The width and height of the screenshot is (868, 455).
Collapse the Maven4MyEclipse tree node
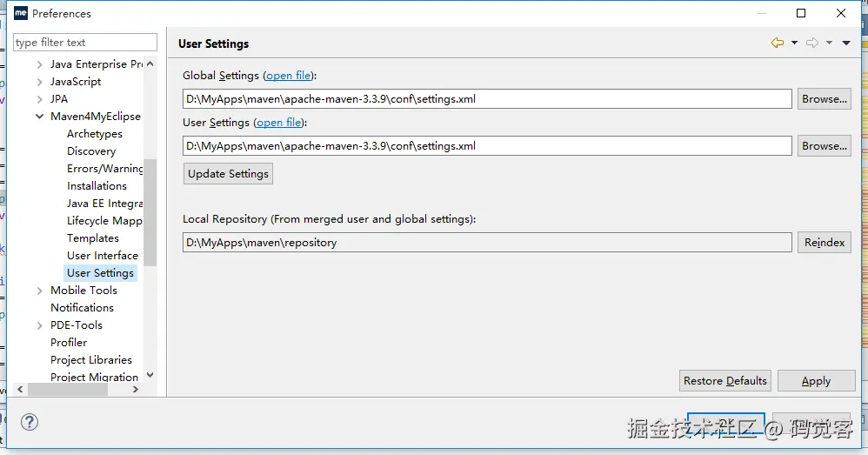(39, 117)
